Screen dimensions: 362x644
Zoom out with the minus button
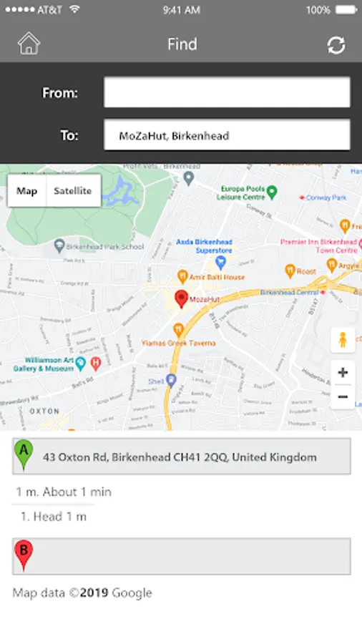pyautogui.click(x=343, y=396)
